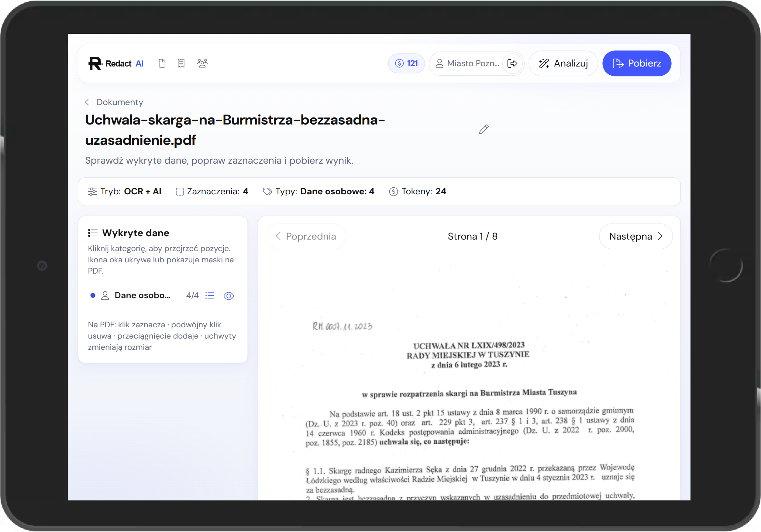Open item list icon for Dane osobowe

click(210, 295)
